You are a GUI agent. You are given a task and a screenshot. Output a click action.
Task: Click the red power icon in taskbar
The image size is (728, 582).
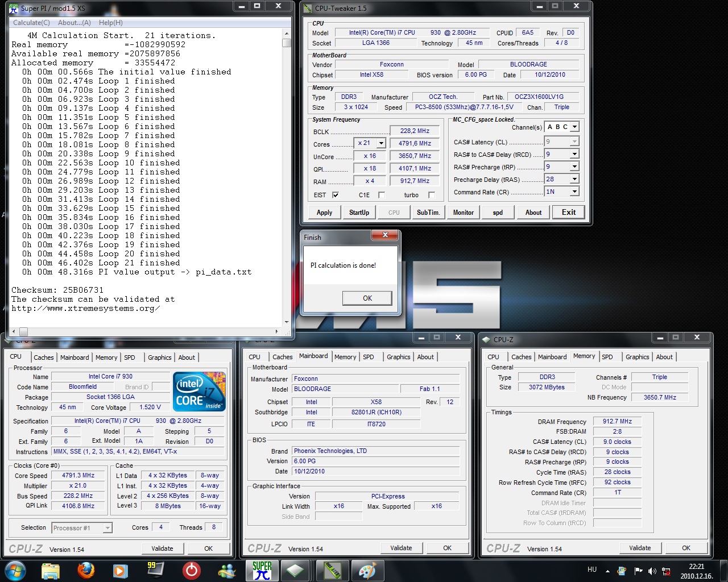pos(191,570)
